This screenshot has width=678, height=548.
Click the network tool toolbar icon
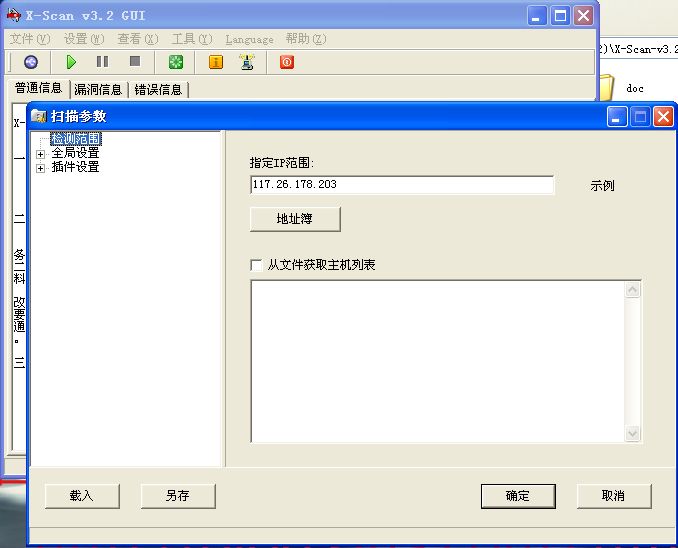[247, 62]
